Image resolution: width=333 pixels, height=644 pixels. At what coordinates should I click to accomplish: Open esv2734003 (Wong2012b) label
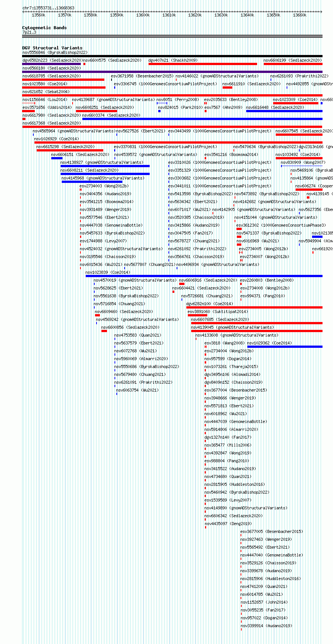tap(104, 186)
